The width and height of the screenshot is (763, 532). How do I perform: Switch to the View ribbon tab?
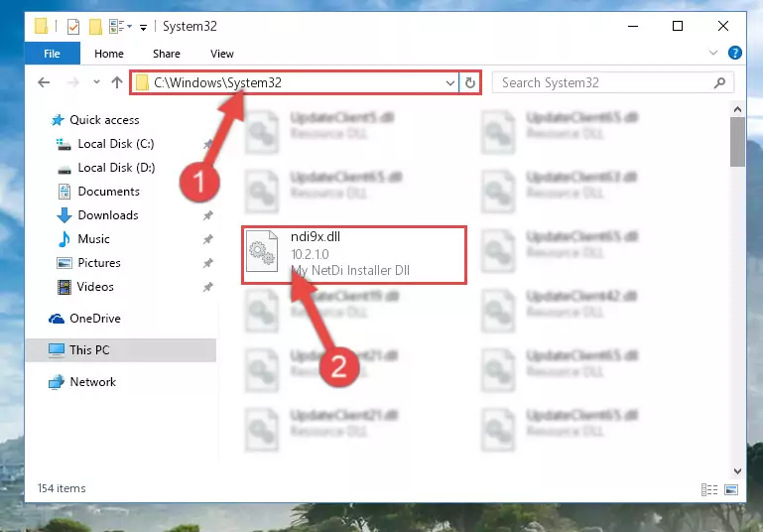pos(222,54)
